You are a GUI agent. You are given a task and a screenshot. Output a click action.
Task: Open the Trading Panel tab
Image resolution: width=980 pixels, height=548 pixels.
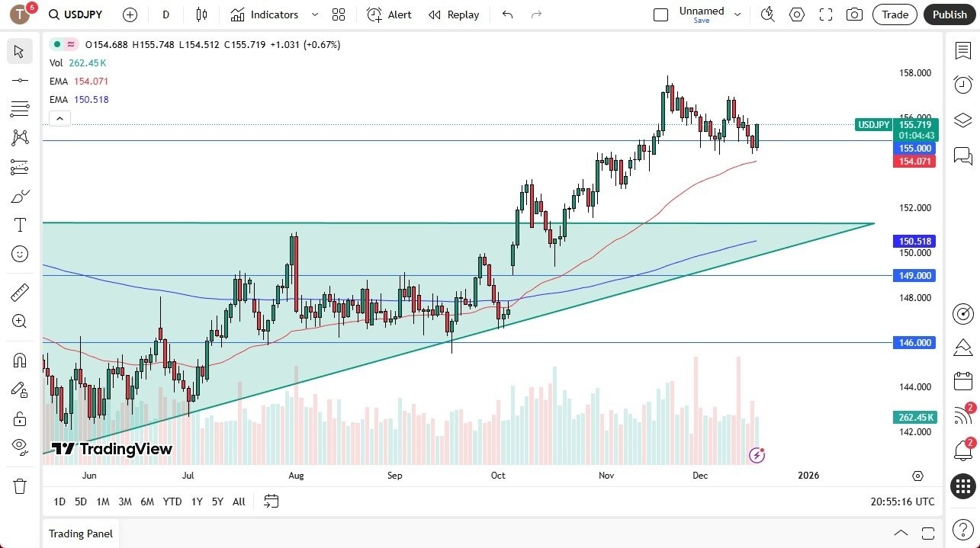81,534
